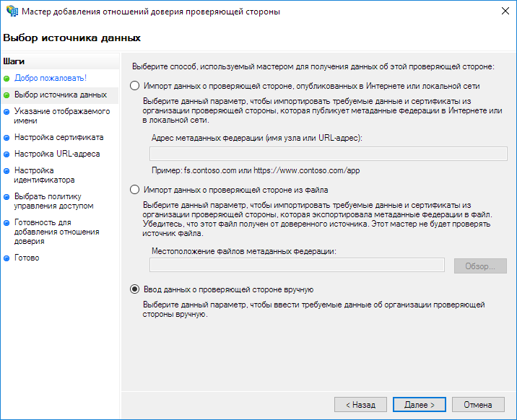Select 'Импорт данных... в Интернете или локальной сети' radio

[134, 86]
